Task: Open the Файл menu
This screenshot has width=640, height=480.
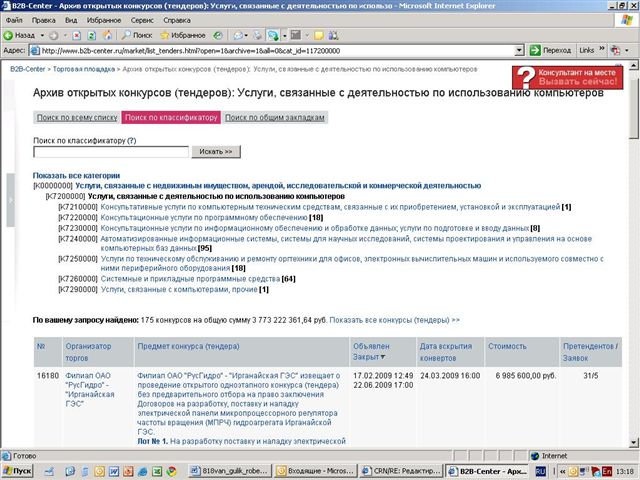Action: coord(14,20)
